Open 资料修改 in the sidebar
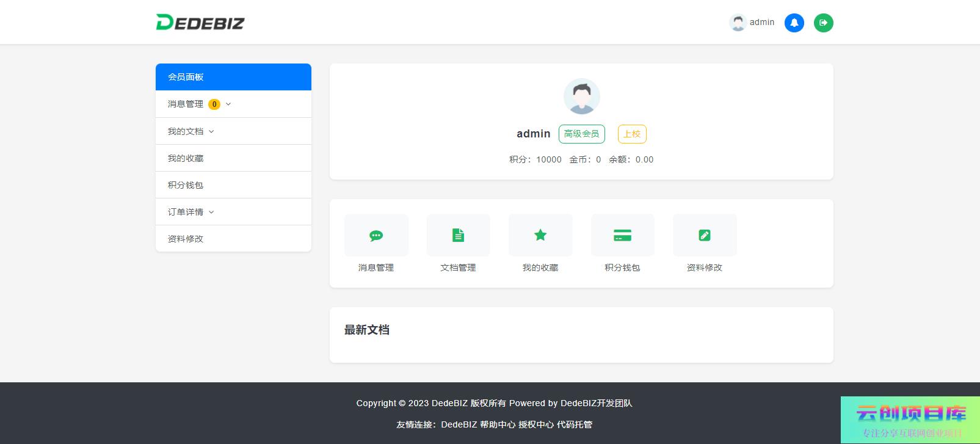980x444 pixels. (x=186, y=239)
